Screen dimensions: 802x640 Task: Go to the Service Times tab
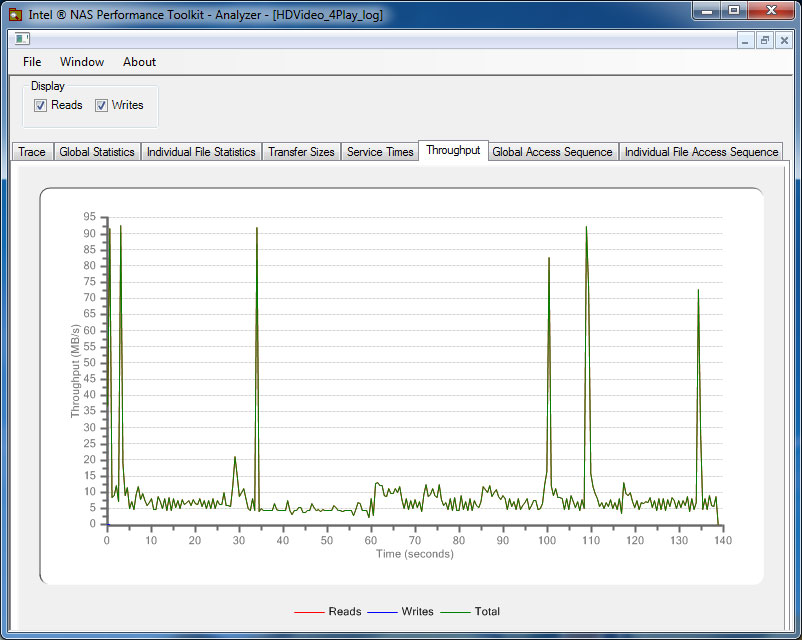380,152
